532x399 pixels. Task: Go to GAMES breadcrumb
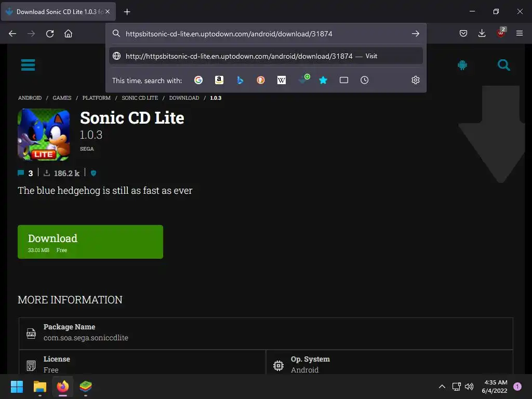(x=62, y=98)
